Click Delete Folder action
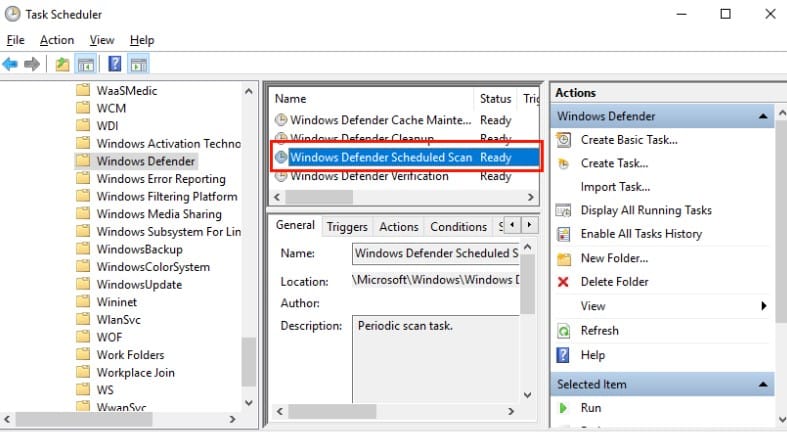The height and width of the screenshot is (432, 787). 615,282
